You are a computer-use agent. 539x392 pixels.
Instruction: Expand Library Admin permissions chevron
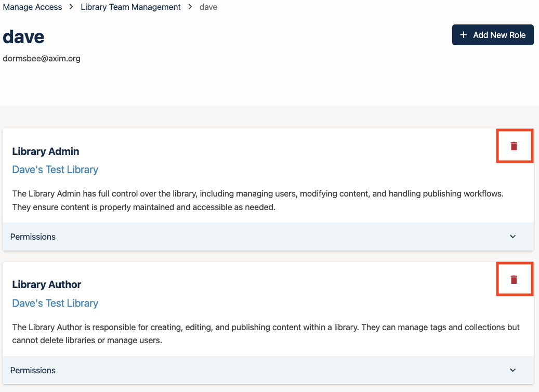coord(512,237)
